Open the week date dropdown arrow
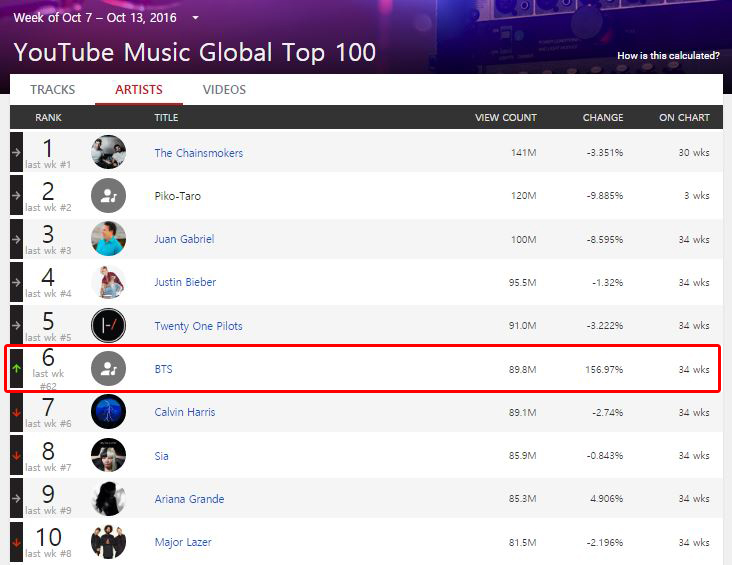This screenshot has height=565, width=732. 196,18
